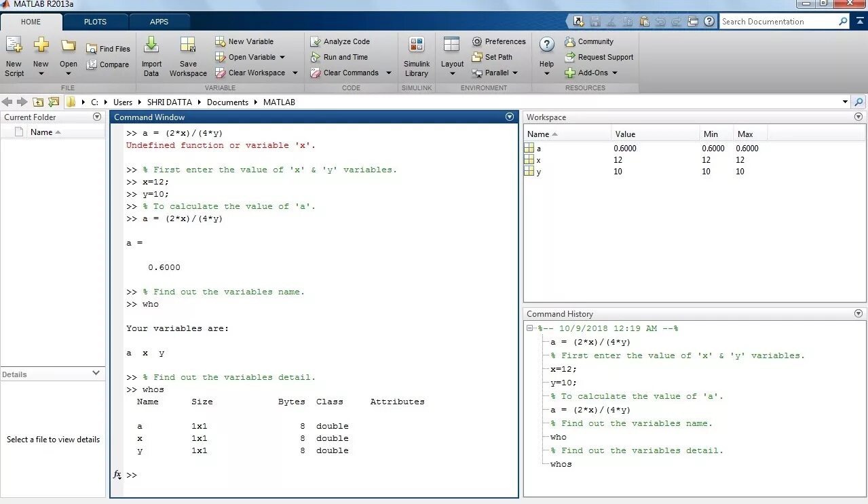Click the quick access Paste icon
Screen dimensions: 868x504
(644, 21)
